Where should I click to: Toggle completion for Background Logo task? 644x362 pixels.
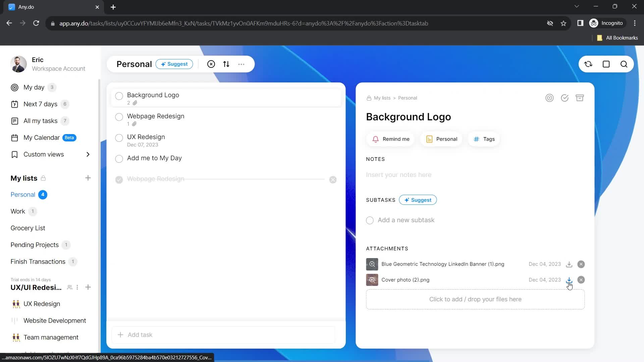coord(119,96)
